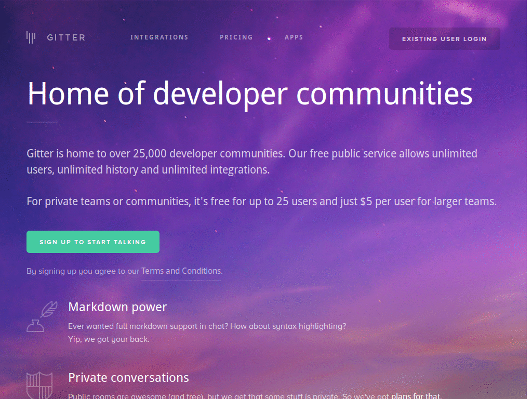
Task: Select the Markdown power heading
Action: click(117, 307)
